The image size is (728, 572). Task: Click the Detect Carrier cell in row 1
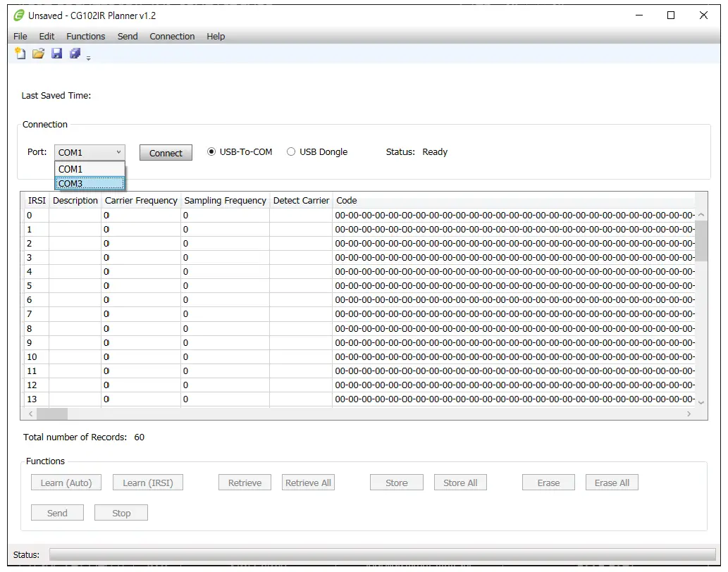click(x=301, y=229)
